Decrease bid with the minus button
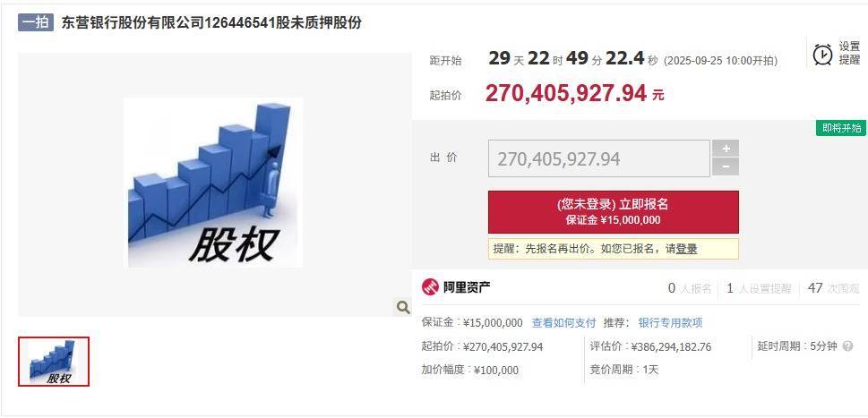This screenshot has width=868, height=418. [x=726, y=166]
